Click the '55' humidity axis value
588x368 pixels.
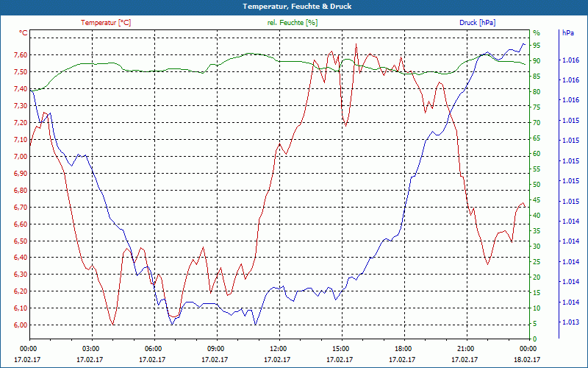coord(537,169)
